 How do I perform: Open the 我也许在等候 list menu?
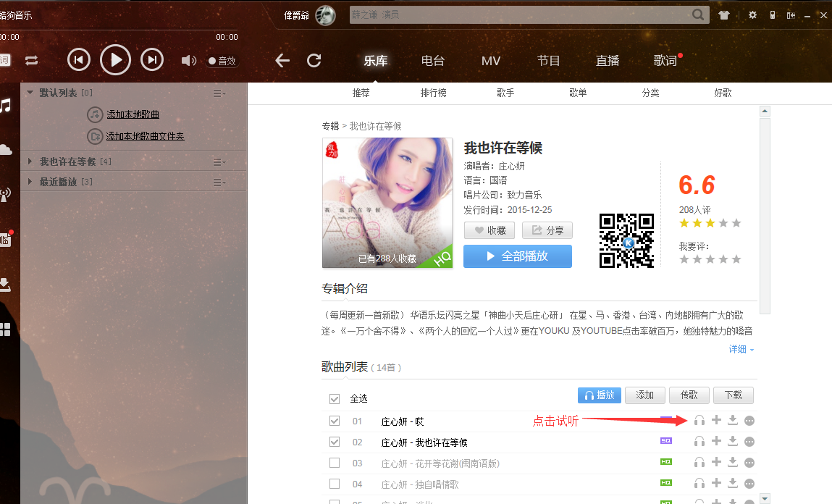pyautogui.click(x=219, y=161)
